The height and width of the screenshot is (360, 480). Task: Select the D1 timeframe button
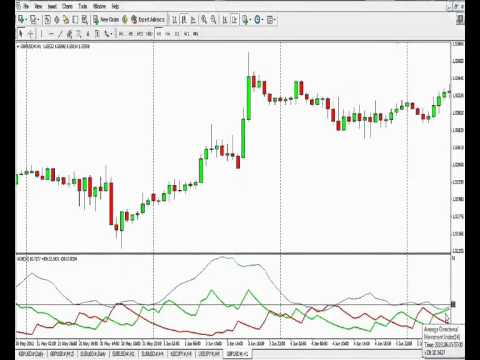(177, 34)
